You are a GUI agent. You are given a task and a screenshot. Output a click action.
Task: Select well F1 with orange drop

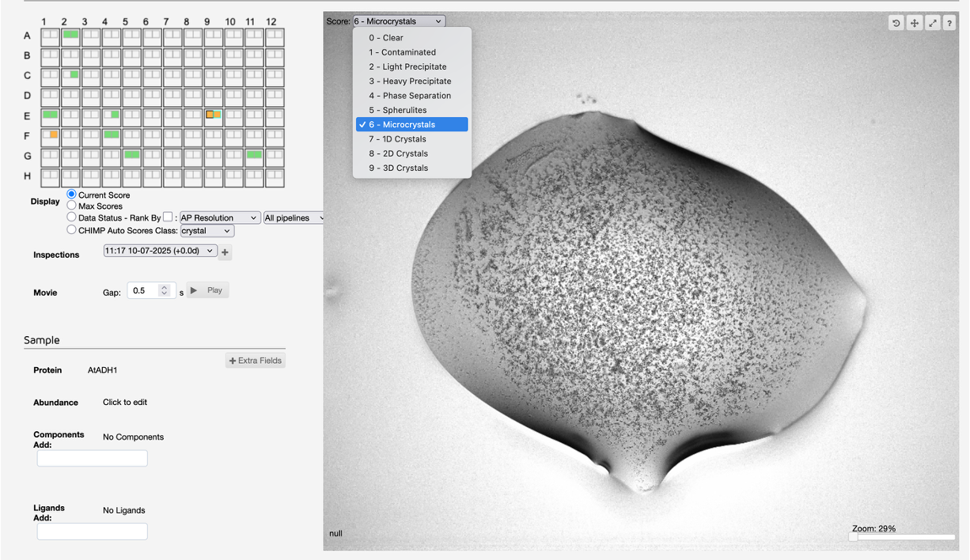click(51, 137)
